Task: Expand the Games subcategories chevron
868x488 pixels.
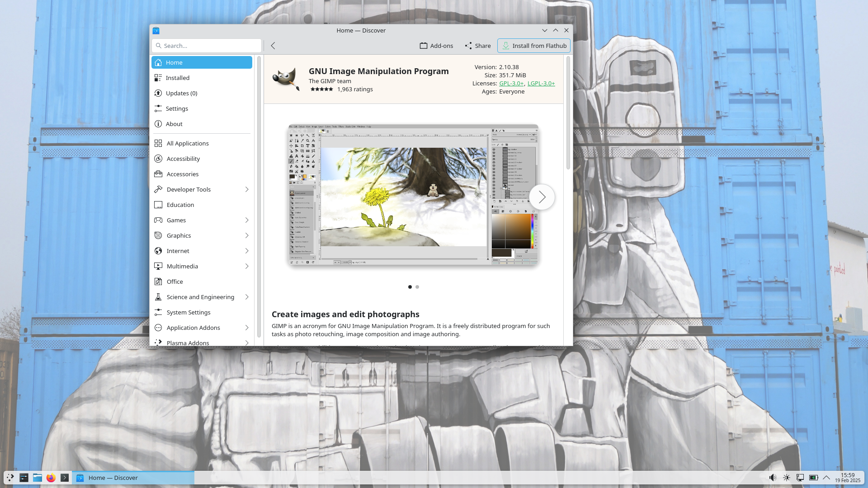Action: point(247,220)
